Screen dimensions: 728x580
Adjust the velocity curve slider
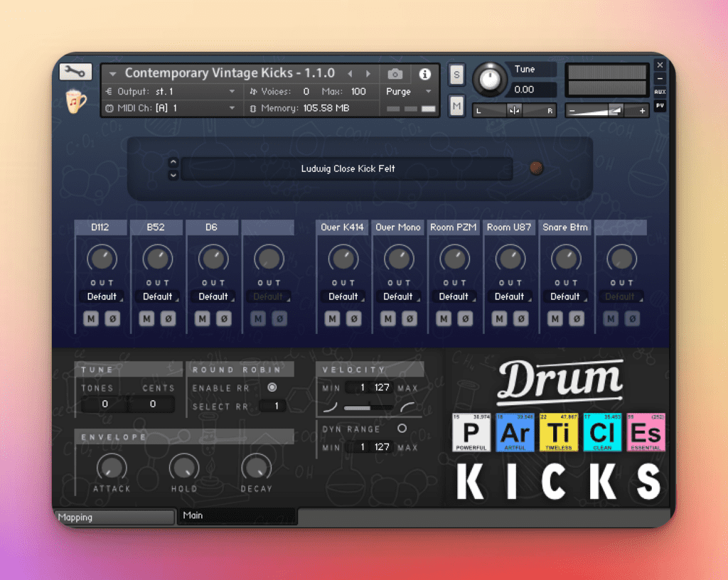(369, 408)
